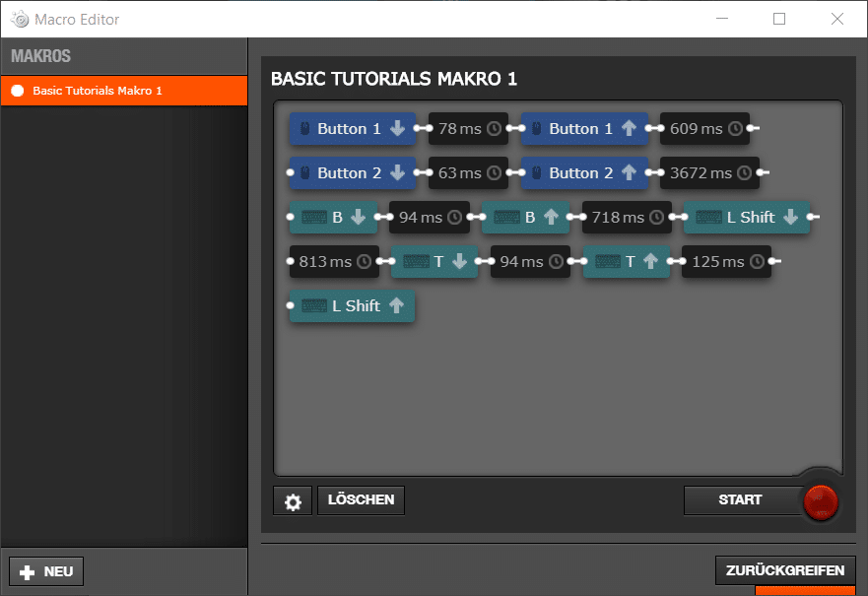Image resolution: width=868 pixels, height=596 pixels.
Task: Open macro settings gear icon
Action: (x=293, y=501)
